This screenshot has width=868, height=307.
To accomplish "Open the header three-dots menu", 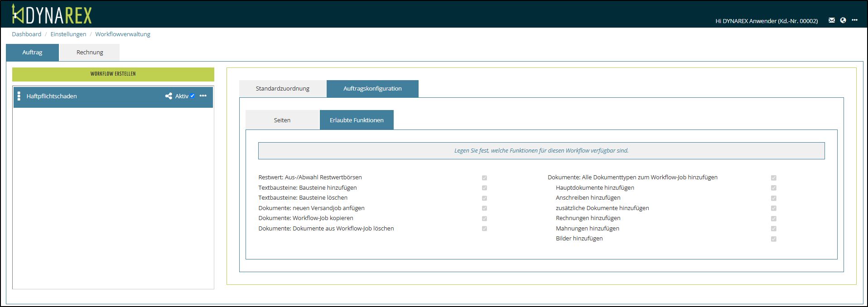I will (854, 20).
